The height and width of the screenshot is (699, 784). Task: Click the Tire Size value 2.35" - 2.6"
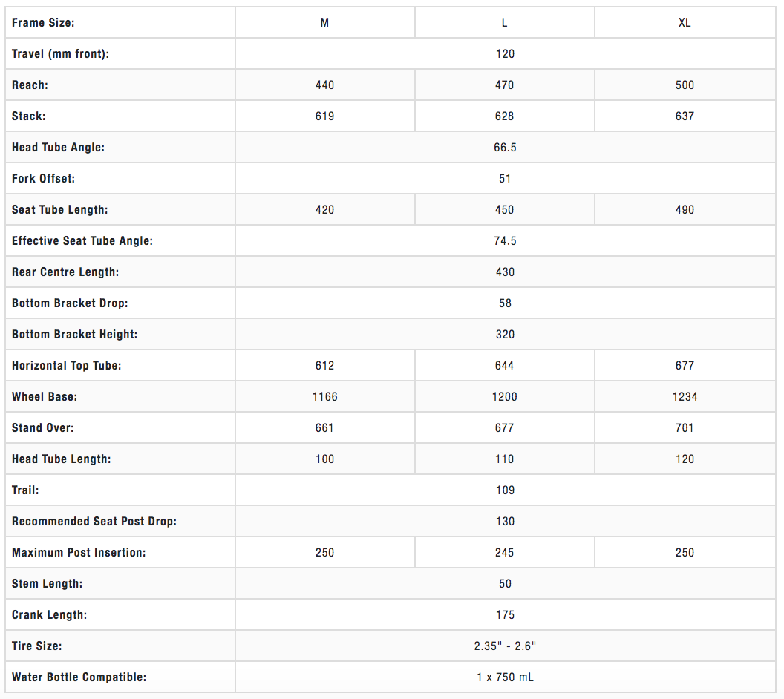[x=505, y=646]
